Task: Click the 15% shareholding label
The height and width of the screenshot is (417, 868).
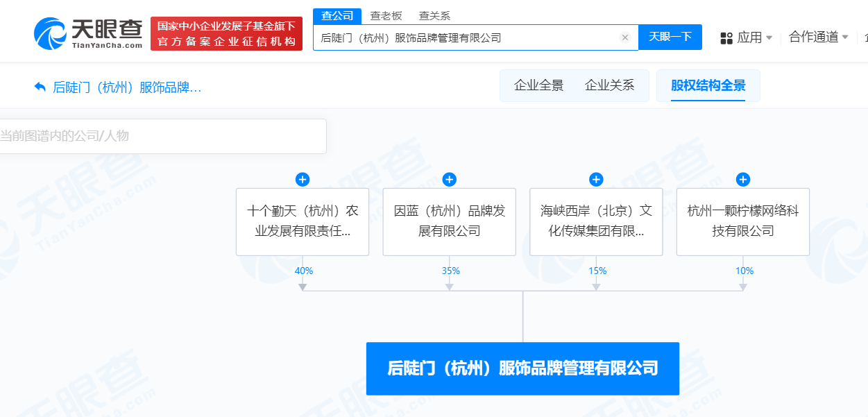Action: click(x=597, y=271)
